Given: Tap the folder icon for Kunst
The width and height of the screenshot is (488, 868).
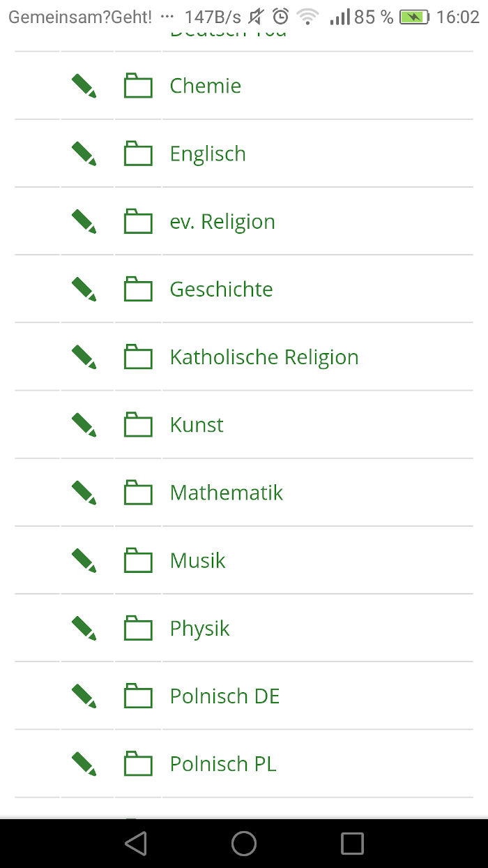Looking at the screenshot, I should [x=138, y=425].
